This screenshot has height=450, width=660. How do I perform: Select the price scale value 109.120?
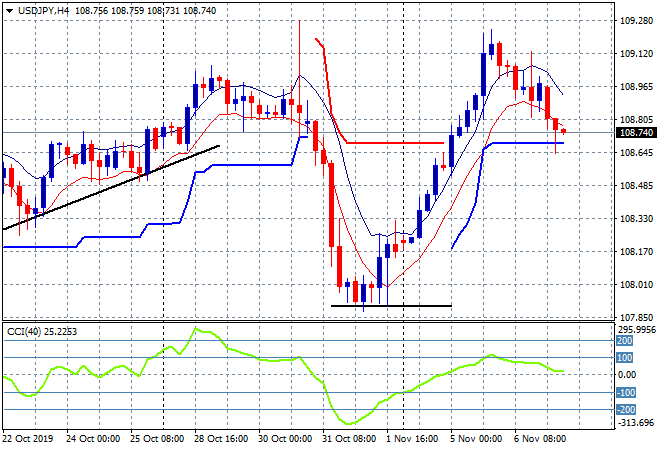click(636, 53)
